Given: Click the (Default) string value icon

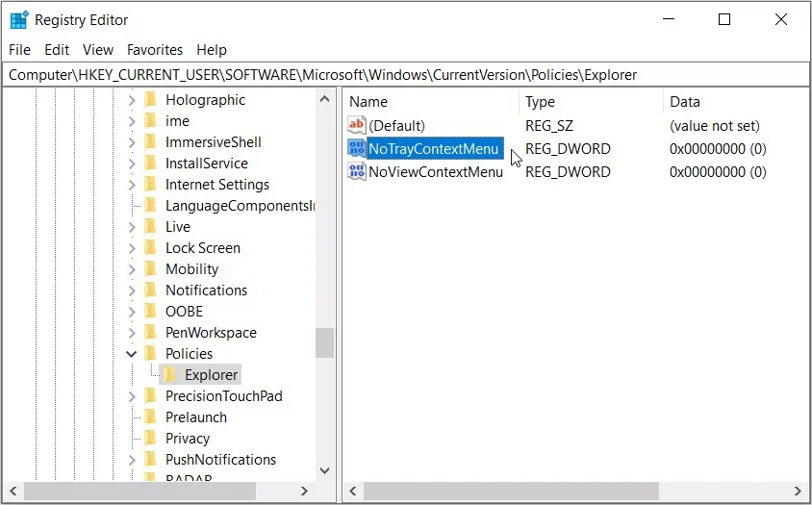Looking at the screenshot, I should (x=357, y=126).
